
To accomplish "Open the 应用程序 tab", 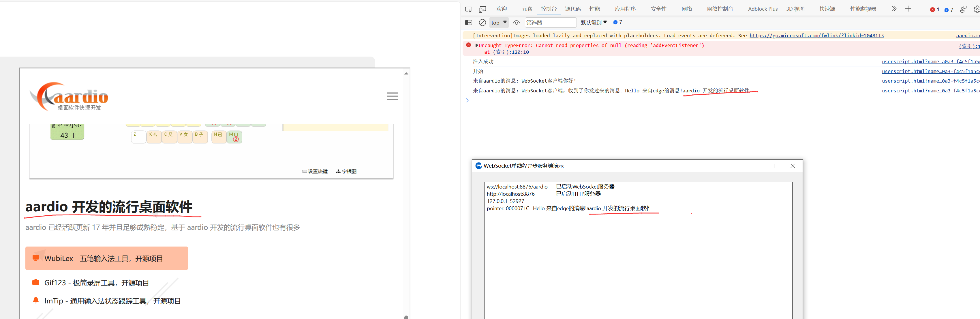I will pos(625,9).
